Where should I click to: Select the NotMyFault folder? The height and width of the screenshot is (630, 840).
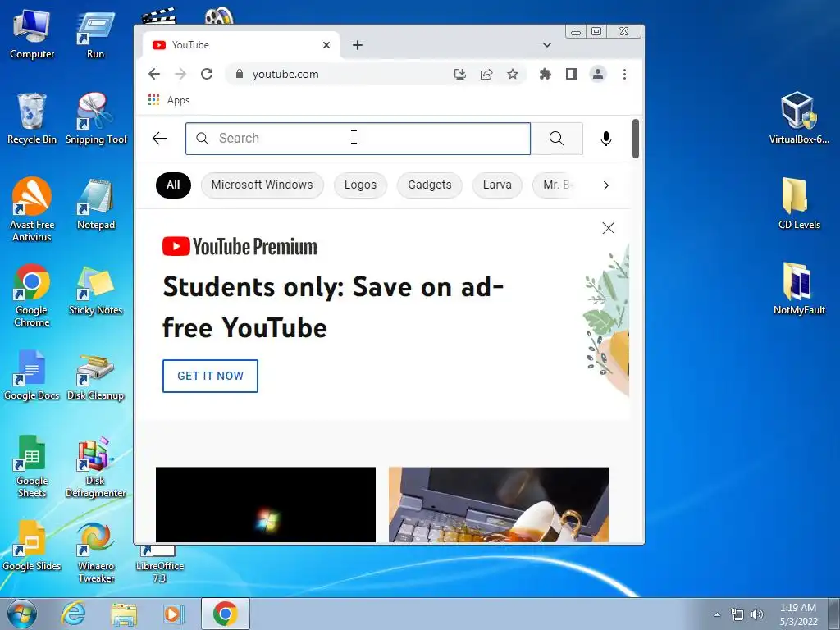pos(799,290)
